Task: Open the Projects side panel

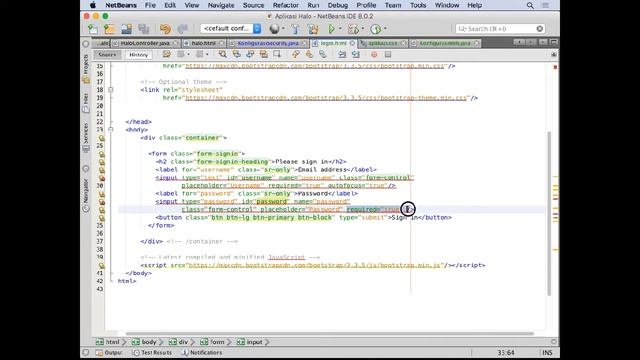Action: [86, 69]
